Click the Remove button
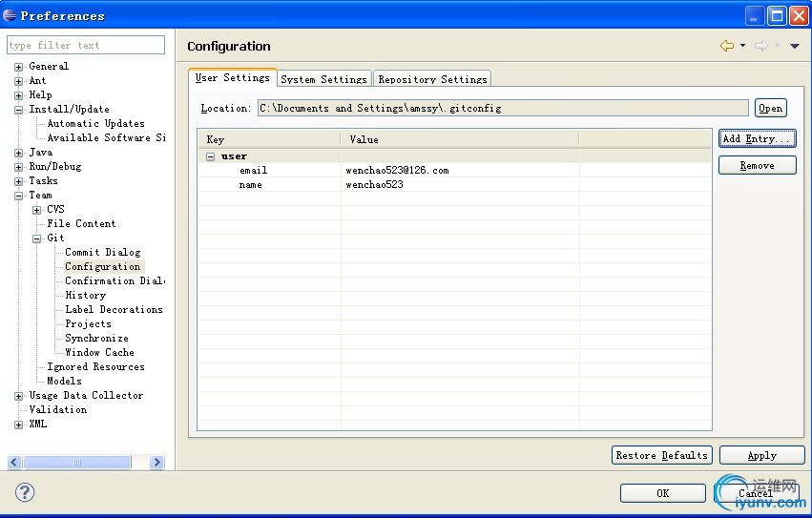 point(757,165)
